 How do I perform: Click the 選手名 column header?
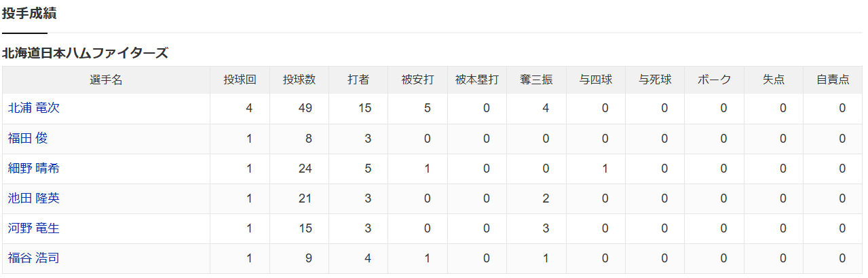(106, 80)
